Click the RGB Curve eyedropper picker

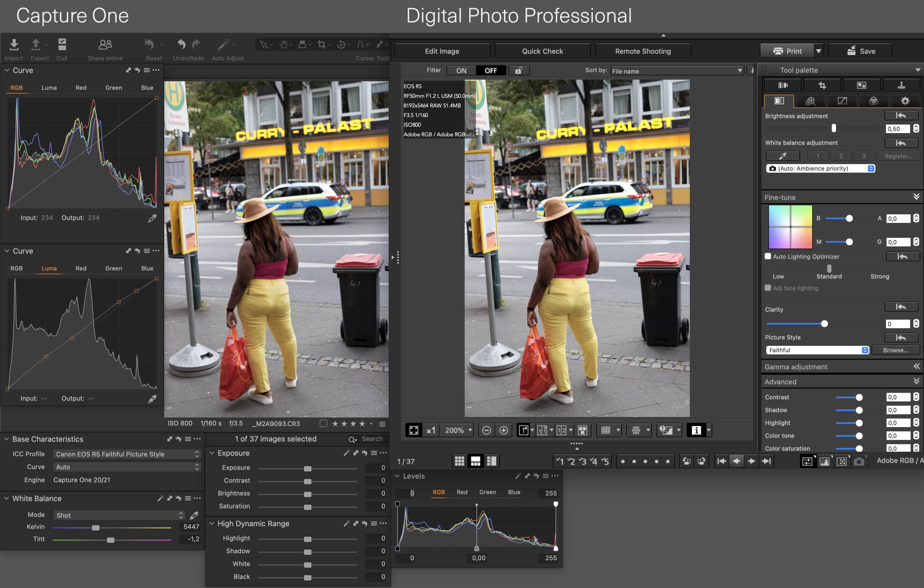point(152,218)
